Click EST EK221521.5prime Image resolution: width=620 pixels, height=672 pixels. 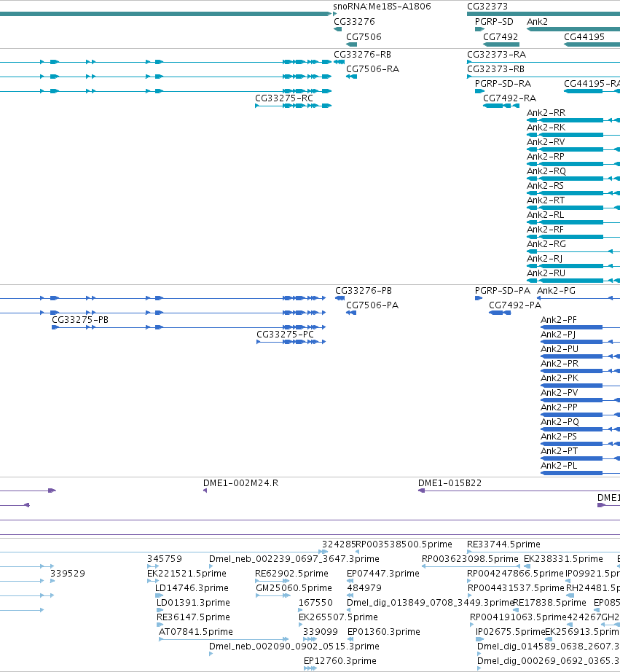tap(187, 574)
